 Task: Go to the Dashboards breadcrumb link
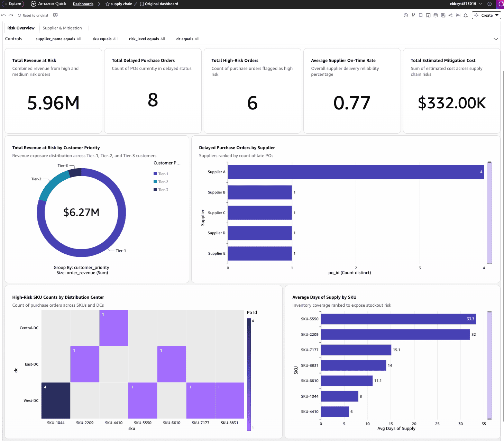83,4
